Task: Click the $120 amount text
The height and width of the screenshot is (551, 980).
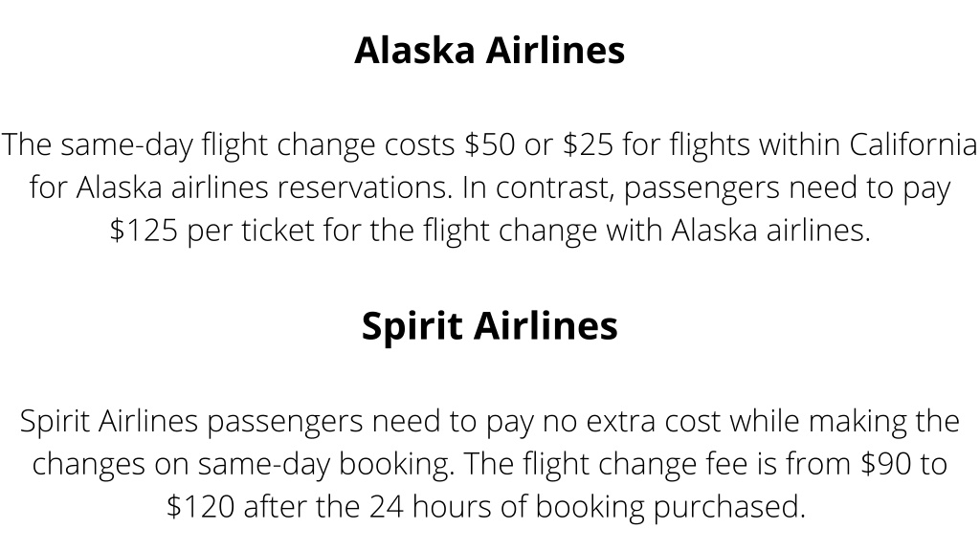Action: (201, 506)
